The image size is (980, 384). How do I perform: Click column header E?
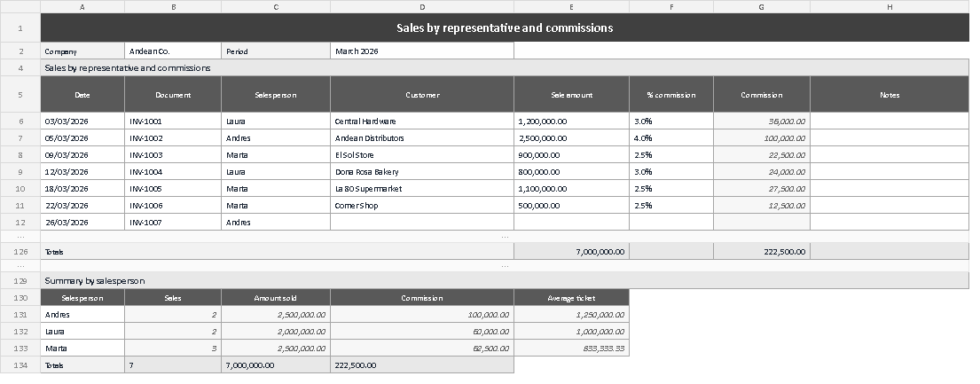click(571, 7)
